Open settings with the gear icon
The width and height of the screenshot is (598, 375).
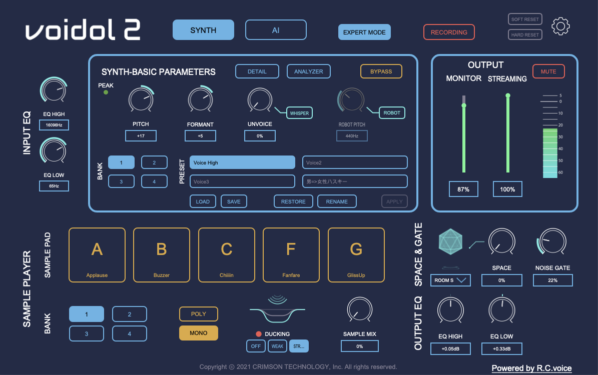[x=560, y=26]
